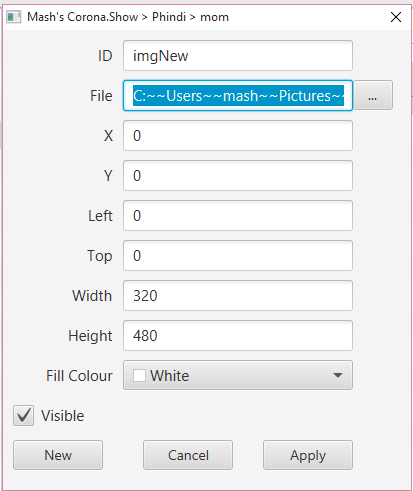Cancel the dialog changes

tap(188, 455)
